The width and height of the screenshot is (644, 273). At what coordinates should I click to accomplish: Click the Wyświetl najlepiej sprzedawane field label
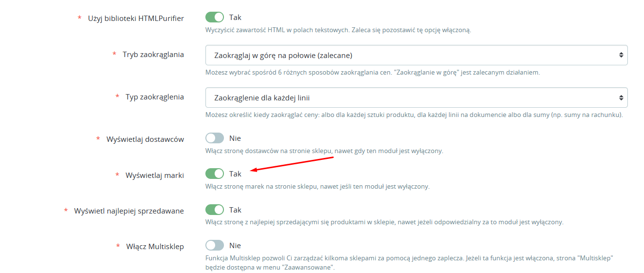(129, 211)
